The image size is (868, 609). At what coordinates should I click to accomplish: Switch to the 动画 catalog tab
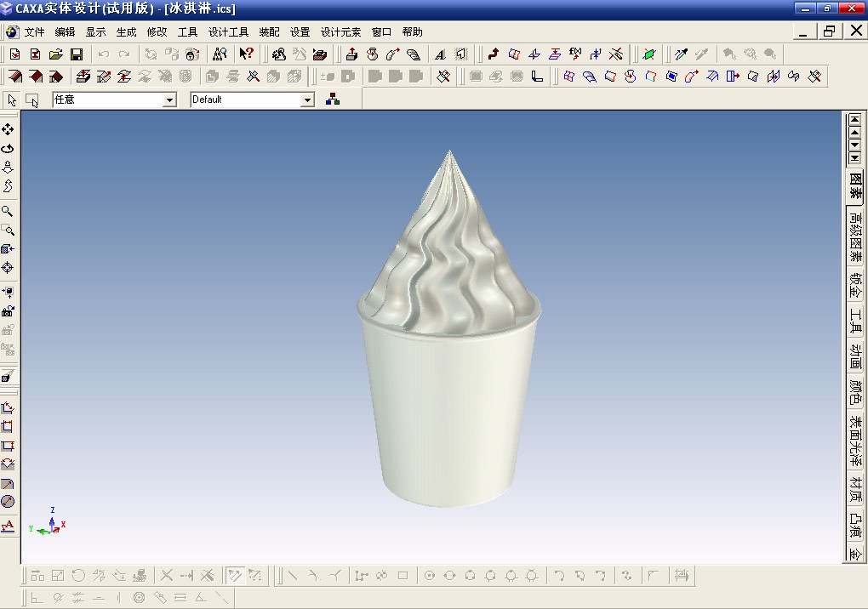tap(856, 356)
